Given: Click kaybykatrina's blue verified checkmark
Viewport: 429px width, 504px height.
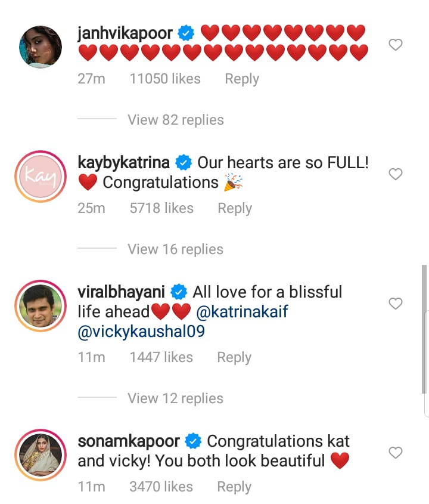Looking at the screenshot, I should point(183,162).
